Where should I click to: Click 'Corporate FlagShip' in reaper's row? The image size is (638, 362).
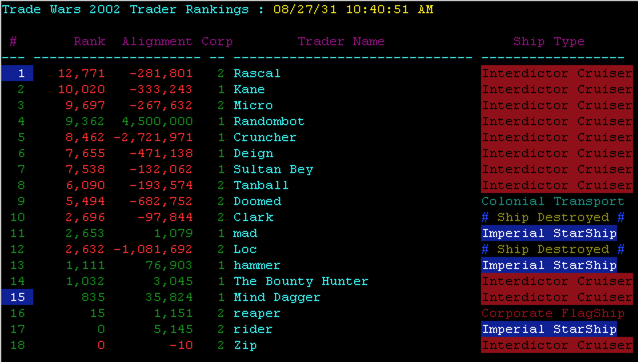(x=553, y=313)
